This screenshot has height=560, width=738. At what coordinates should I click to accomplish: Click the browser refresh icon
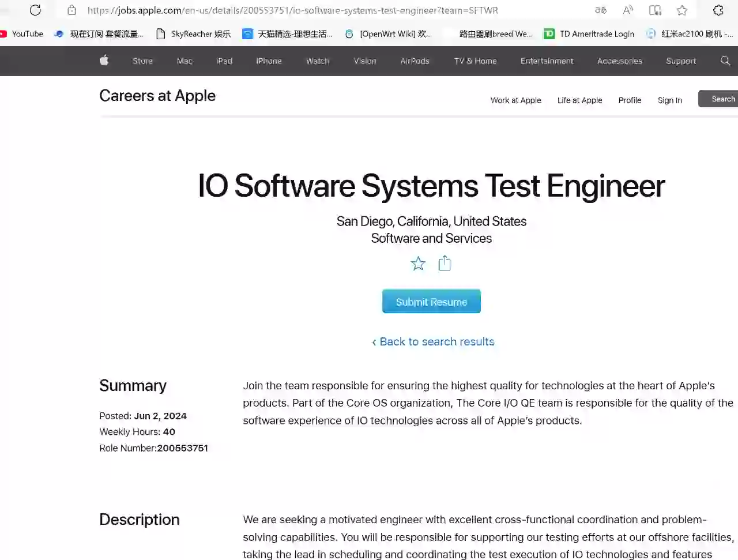pos(35,10)
